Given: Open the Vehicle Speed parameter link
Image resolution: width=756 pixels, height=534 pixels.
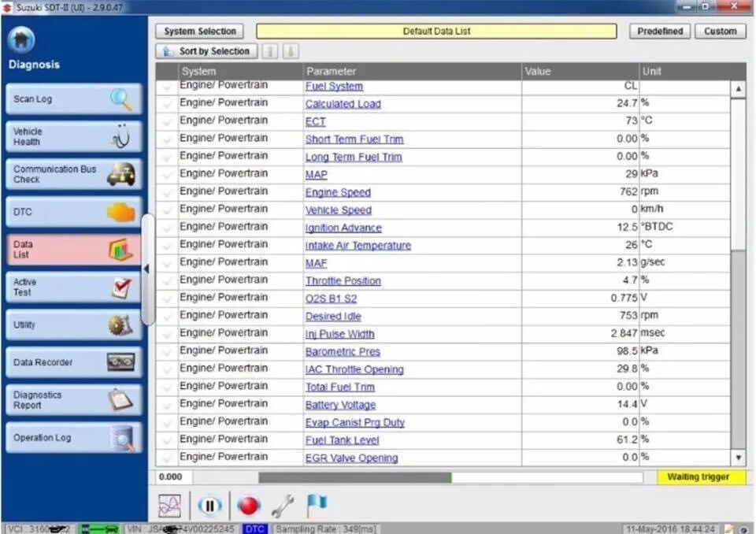Looking at the screenshot, I should click(x=339, y=210).
